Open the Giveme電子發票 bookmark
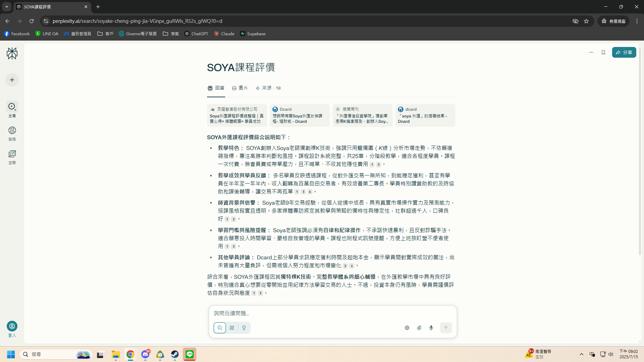 [138, 34]
